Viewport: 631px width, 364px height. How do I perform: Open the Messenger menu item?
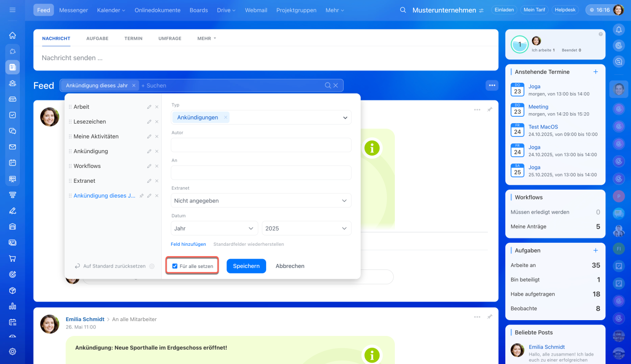pos(73,10)
